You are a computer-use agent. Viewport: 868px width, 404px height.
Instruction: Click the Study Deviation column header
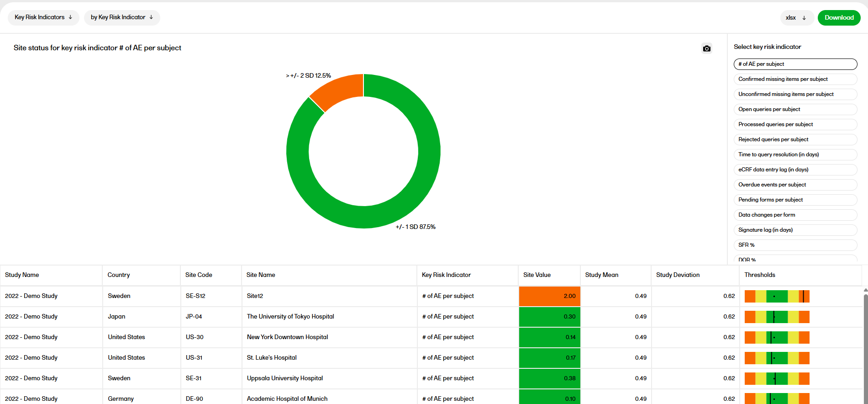click(x=678, y=275)
